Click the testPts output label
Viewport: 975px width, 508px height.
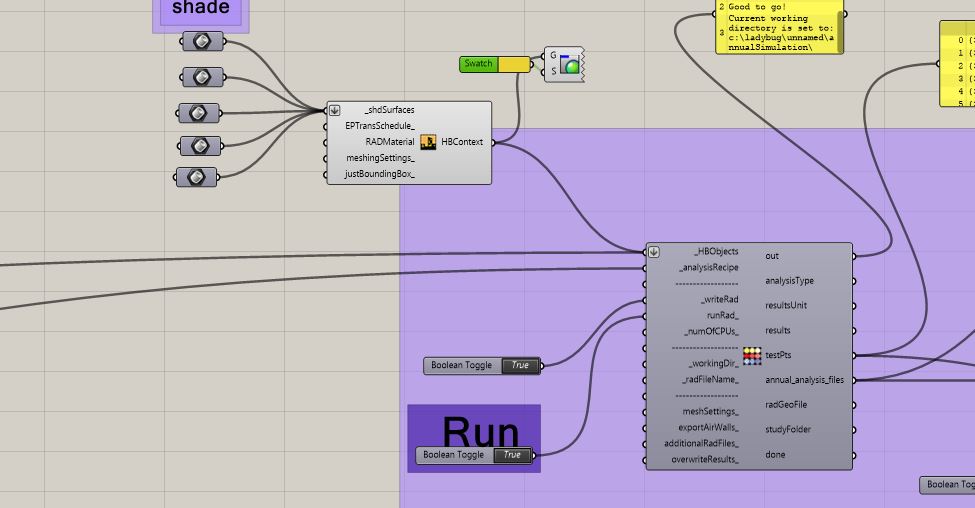[778, 356]
